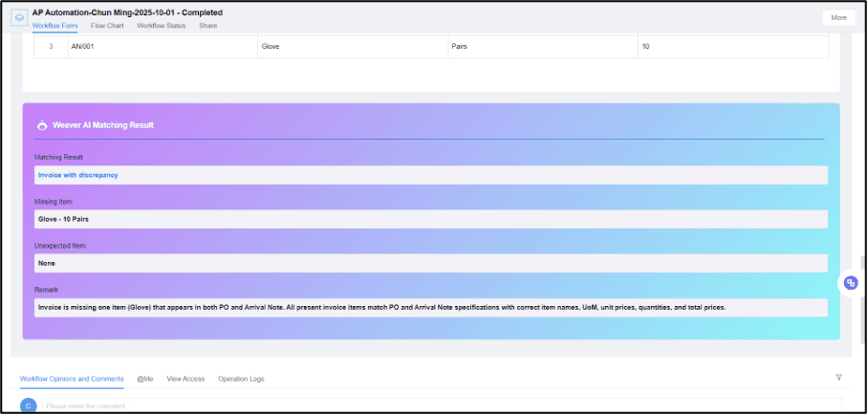Viewport: 868px width, 415px height.
Task: Click the quantity '10' cell
Action: click(x=733, y=47)
